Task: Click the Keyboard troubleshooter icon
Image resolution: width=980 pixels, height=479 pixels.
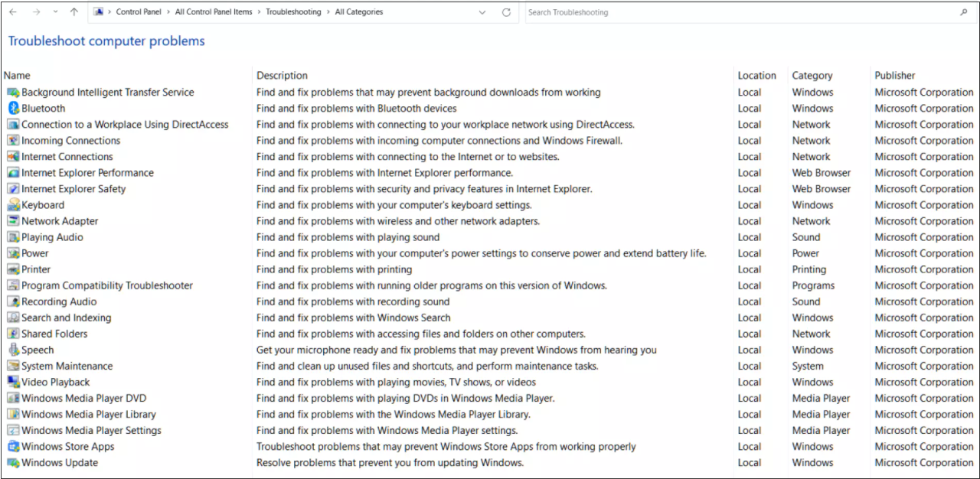Action: click(13, 205)
